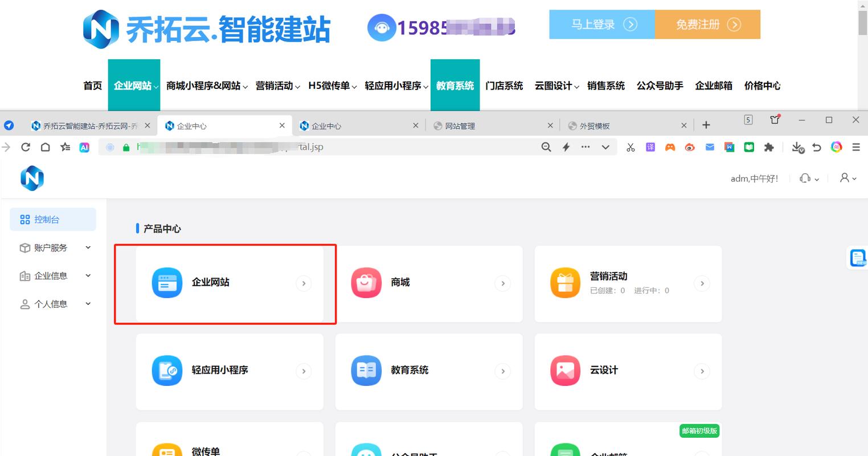Click the 邮箱初级版 green badge

[699, 431]
